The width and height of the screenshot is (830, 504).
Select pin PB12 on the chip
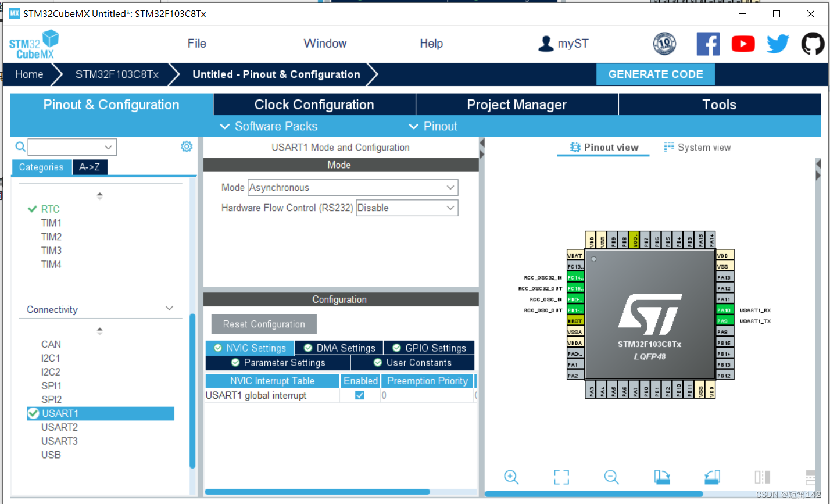click(x=724, y=376)
